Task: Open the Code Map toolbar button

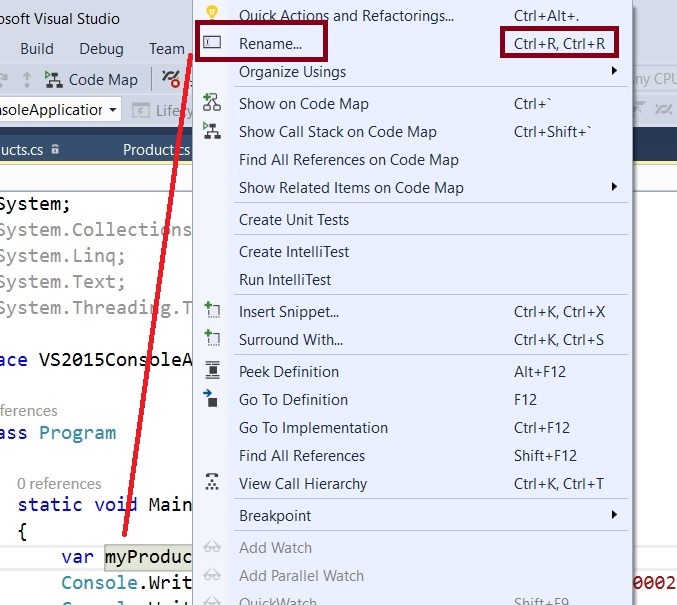Action: point(92,79)
